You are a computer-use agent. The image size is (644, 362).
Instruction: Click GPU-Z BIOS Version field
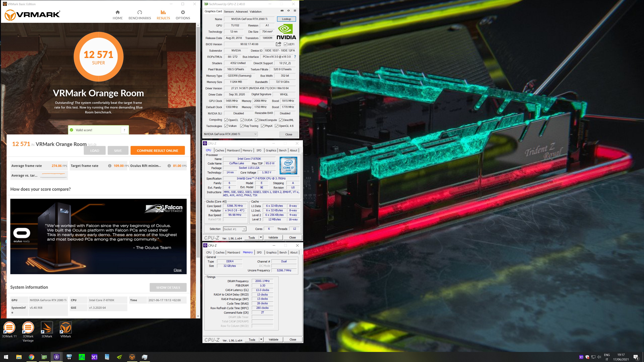249,44
